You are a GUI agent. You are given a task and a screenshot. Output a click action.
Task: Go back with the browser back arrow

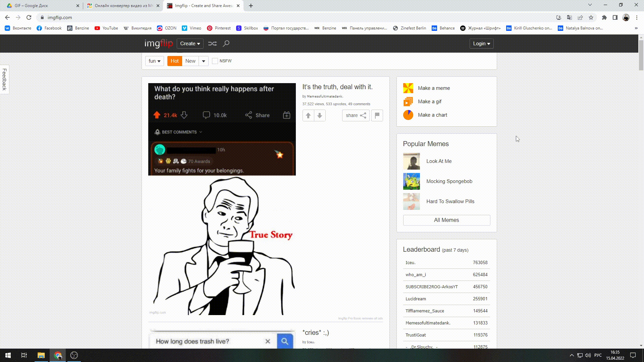coord(7,17)
